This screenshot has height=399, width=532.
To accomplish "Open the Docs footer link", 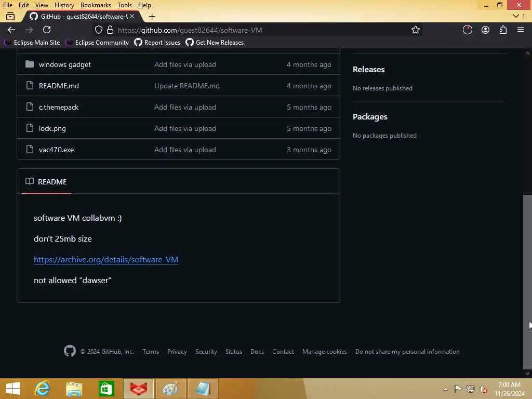I will tap(257, 352).
